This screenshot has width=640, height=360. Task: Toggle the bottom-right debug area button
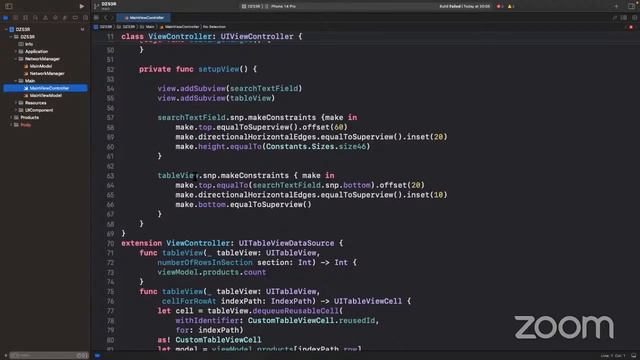(633, 356)
